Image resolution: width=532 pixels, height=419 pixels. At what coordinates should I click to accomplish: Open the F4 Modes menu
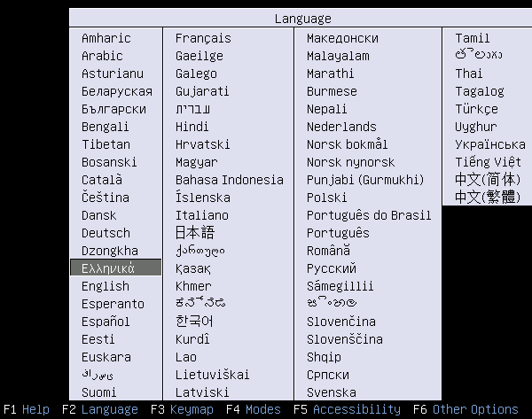pyautogui.click(x=253, y=409)
